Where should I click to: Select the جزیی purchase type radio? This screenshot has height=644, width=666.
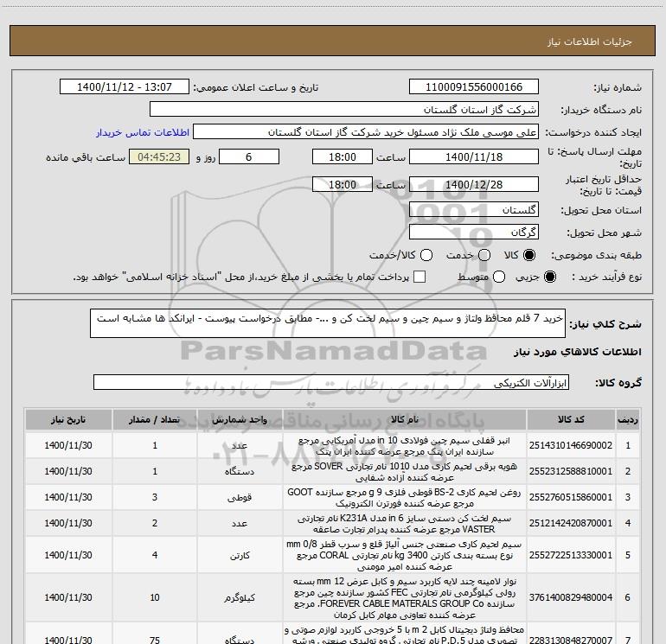click(x=550, y=277)
